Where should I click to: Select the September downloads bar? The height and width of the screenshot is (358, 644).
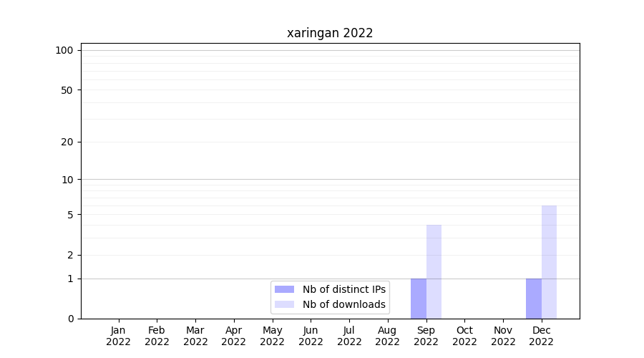(x=434, y=272)
